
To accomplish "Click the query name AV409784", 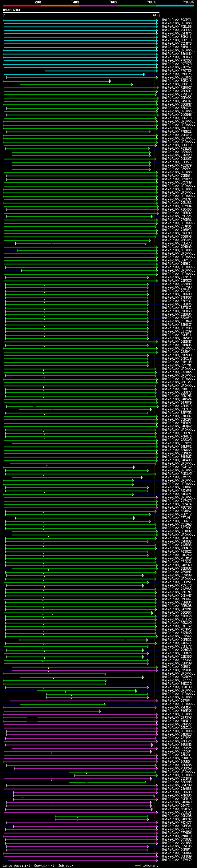I will pyautogui.click(x=11, y=10).
